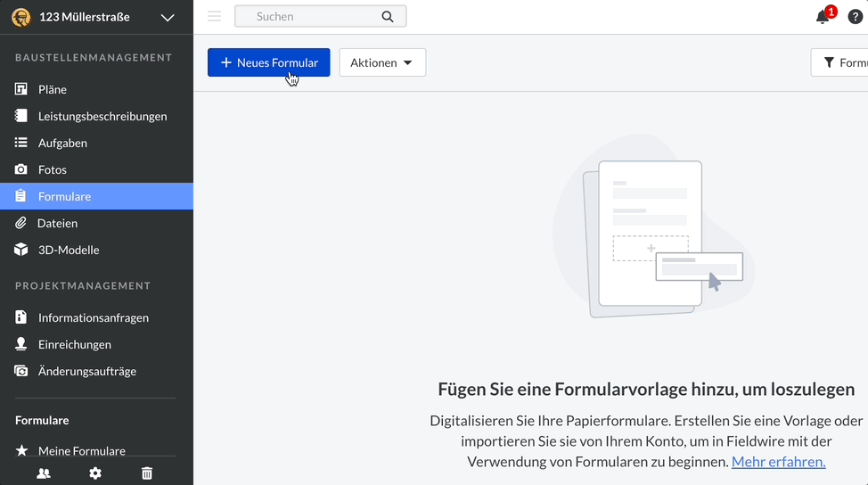Screen dimensions: 868x485
Task: Go to Änderungsaufträge
Action: (x=97, y=371)
